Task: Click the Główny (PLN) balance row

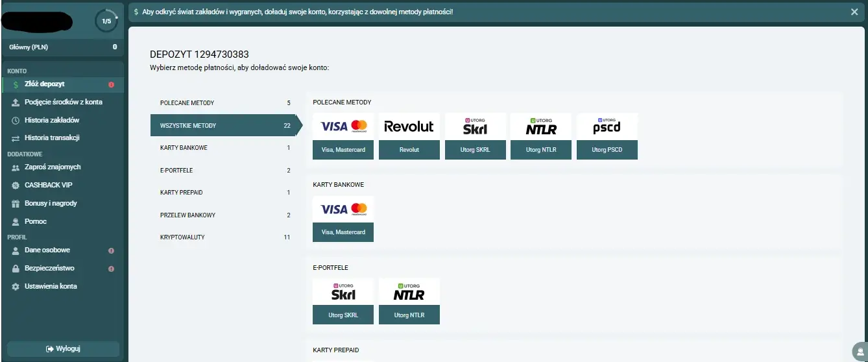Action: tap(62, 47)
